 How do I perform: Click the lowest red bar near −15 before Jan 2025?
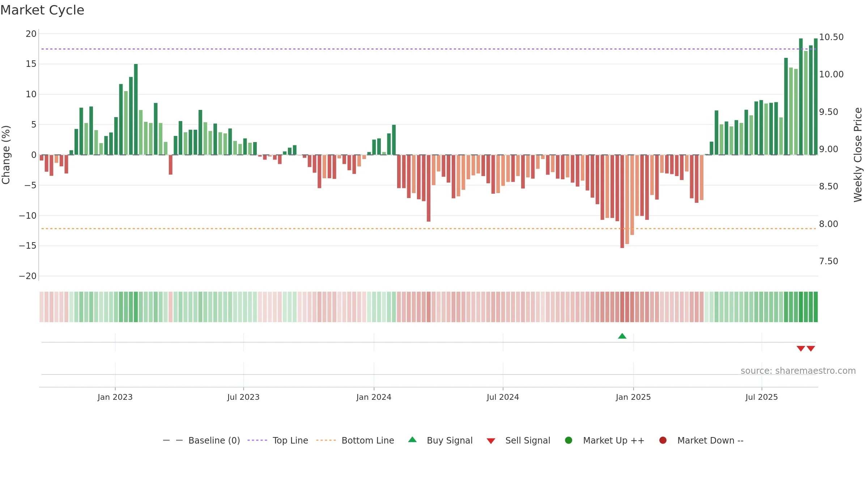click(x=622, y=201)
